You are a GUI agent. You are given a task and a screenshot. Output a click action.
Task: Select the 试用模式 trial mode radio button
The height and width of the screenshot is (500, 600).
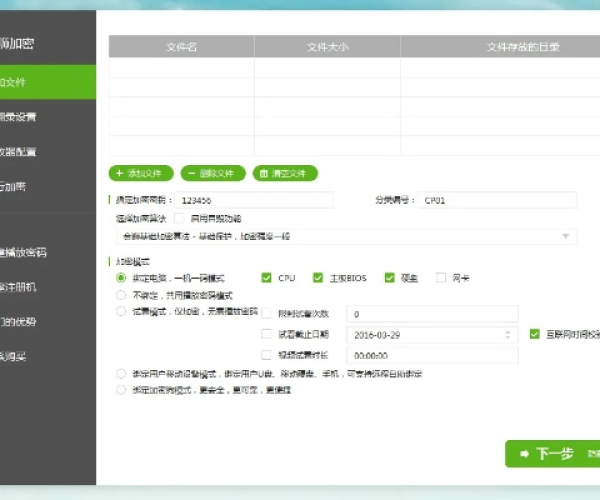tap(121, 311)
